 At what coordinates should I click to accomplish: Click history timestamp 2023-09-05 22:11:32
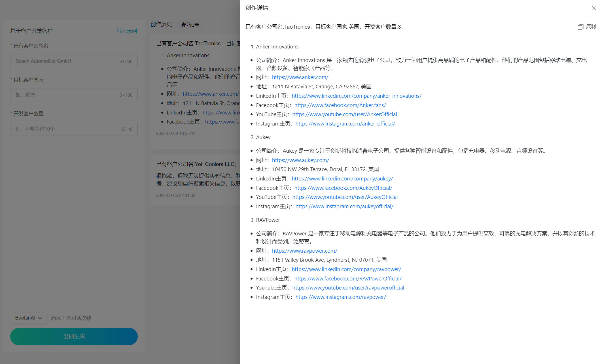[x=176, y=195]
